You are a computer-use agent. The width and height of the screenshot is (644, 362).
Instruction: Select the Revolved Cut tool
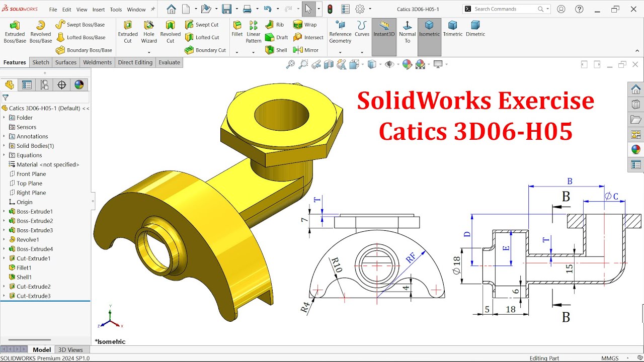coord(171,33)
